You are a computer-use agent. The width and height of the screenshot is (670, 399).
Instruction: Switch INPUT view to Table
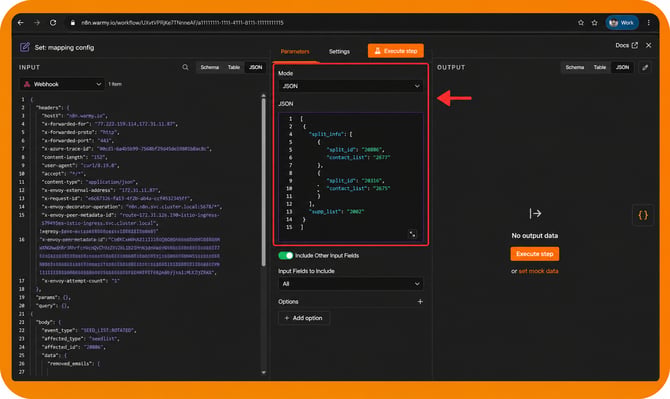click(x=234, y=67)
